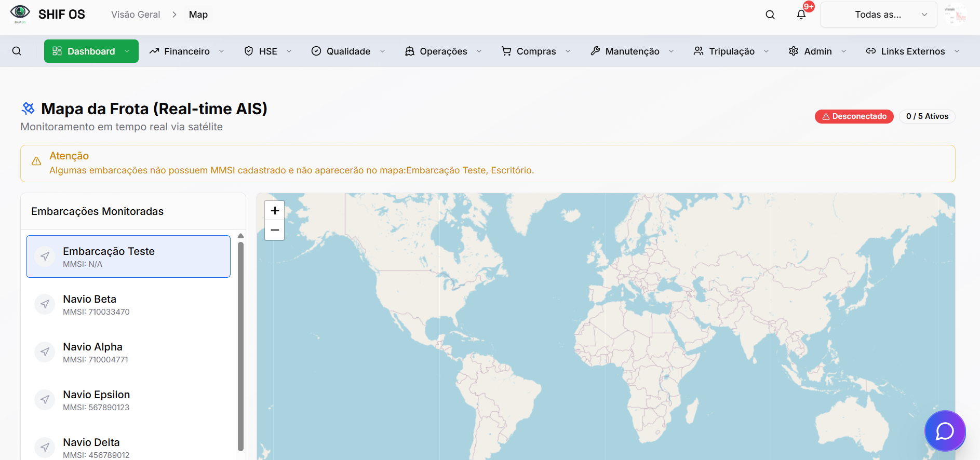Select Embarcação Teste vessel
Screen dimensions: 980x460
point(128,256)
